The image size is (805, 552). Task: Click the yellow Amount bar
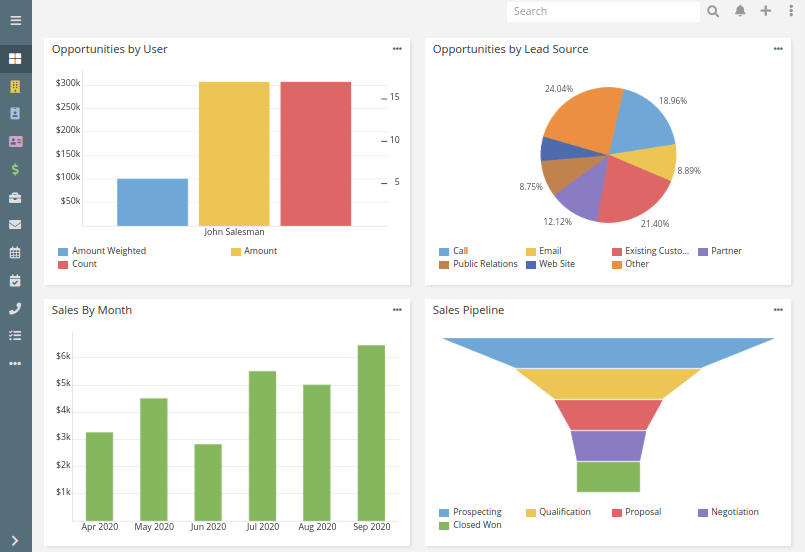234,154
